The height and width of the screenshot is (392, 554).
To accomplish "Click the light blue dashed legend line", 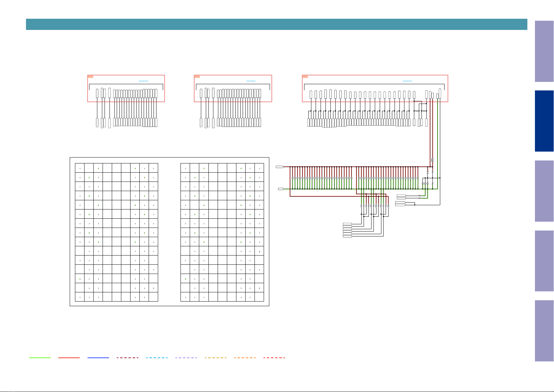I will [x=157, y=357].
